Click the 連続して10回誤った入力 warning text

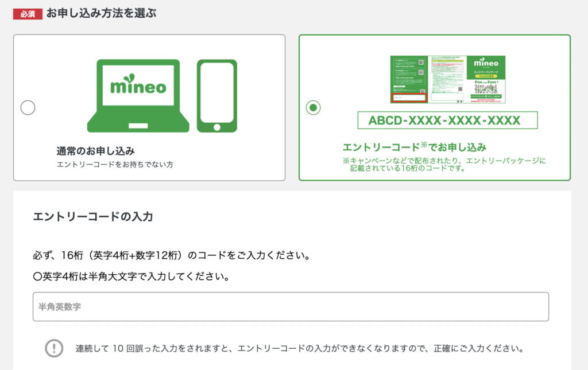pos(300,349)
